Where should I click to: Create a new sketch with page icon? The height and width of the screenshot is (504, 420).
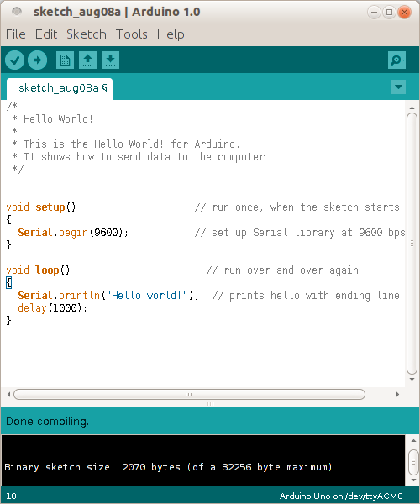(65, 60)
